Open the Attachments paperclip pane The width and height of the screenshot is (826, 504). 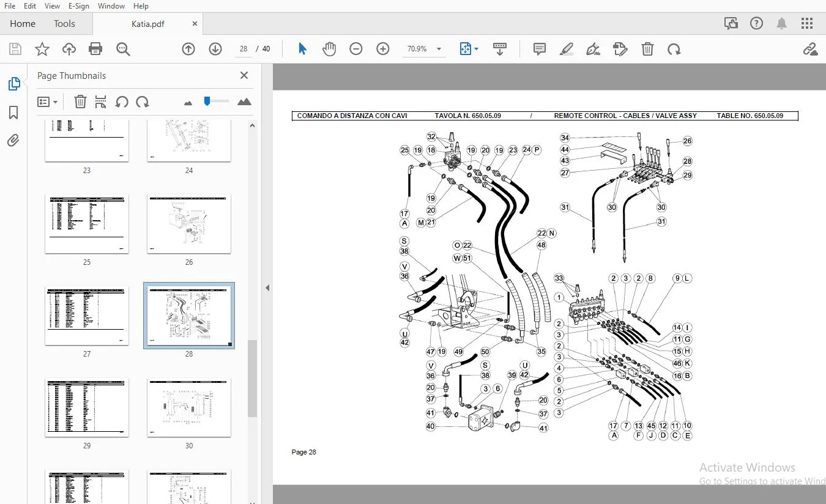point(13,141)
